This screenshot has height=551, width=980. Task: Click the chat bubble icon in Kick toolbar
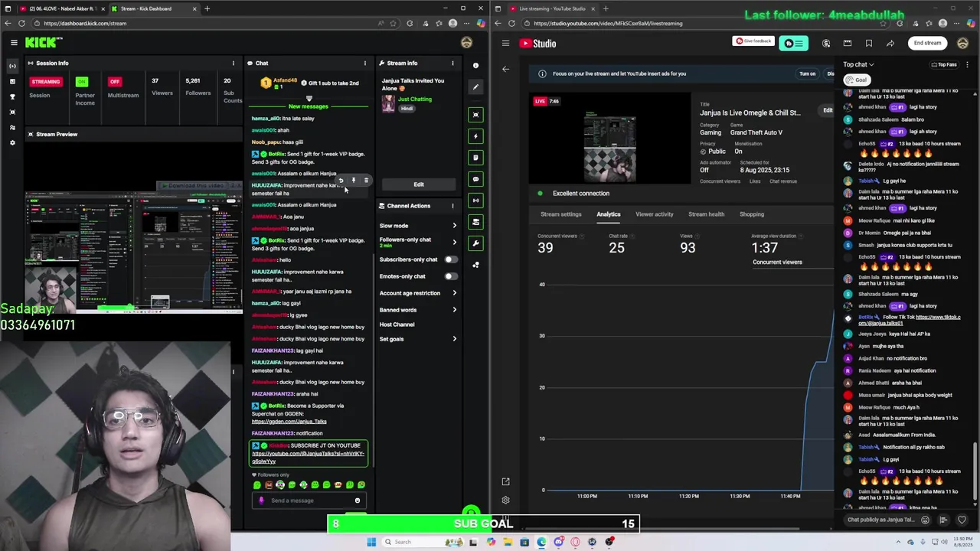point(475,179)
